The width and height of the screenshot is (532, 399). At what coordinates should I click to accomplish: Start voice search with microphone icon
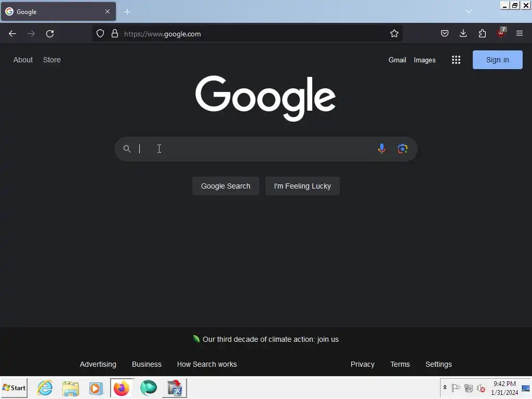tap(382, 149)
